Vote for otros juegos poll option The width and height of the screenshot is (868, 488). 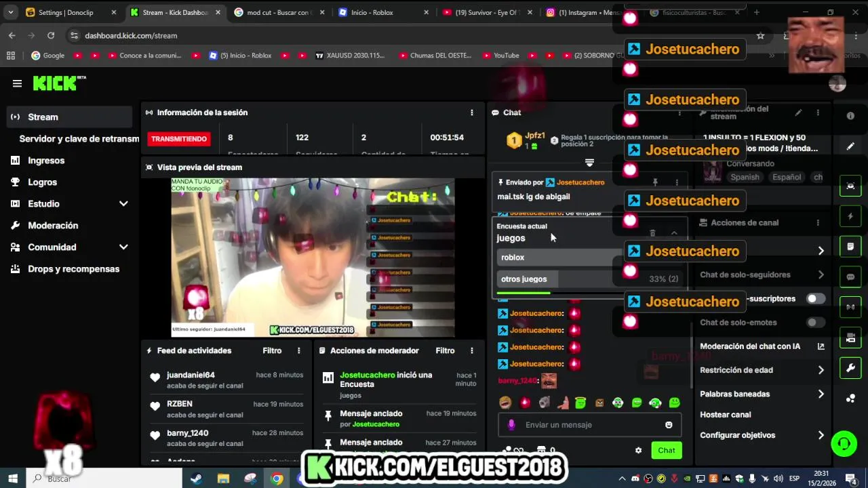pyautogui.click(x=589, y=279)
